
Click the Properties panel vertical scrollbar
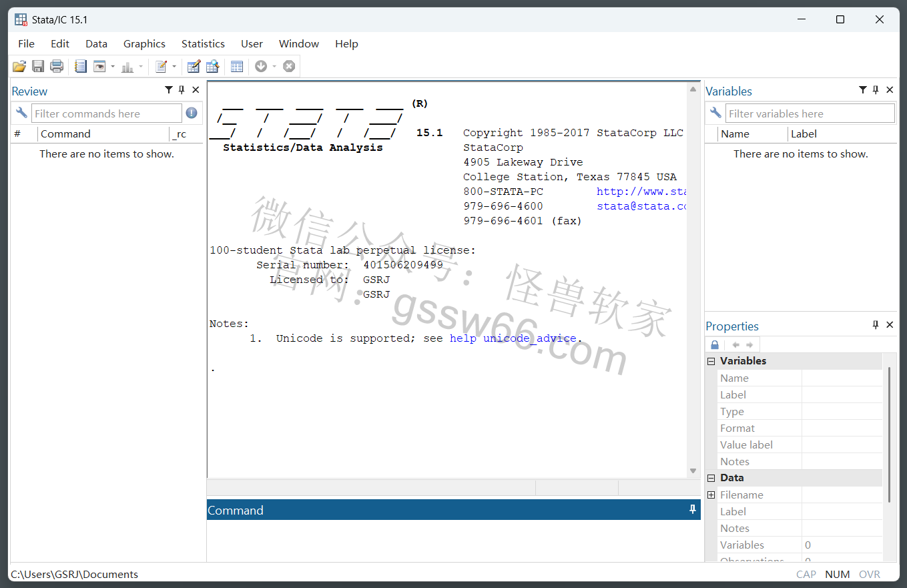click(890, 434)
